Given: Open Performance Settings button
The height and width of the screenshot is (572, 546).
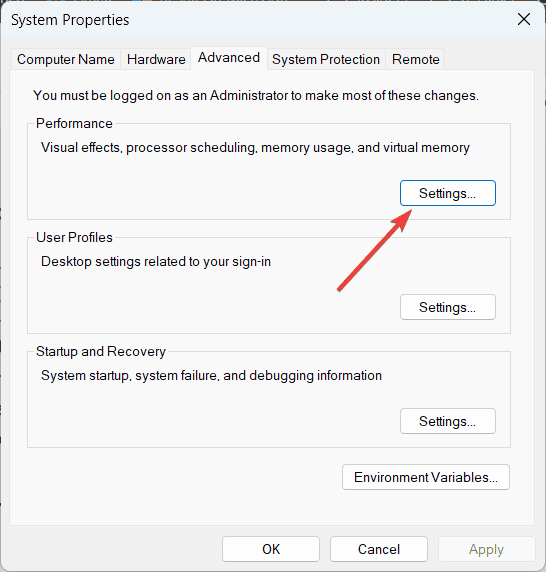Looking at the screenshot, I should [448, 193].
